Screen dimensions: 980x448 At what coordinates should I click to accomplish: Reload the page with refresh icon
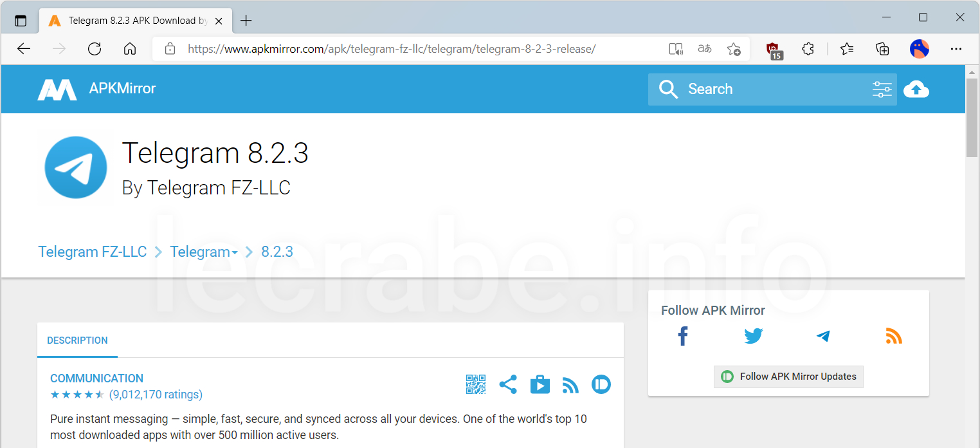point(95,49)
